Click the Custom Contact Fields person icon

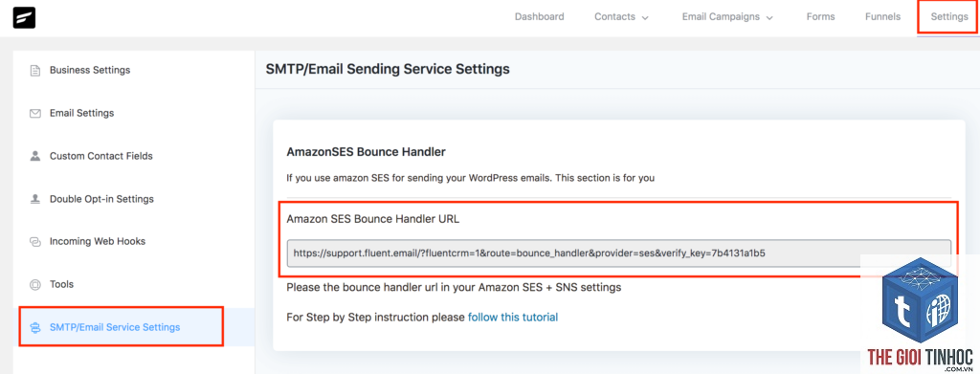(x=35, y=156)
